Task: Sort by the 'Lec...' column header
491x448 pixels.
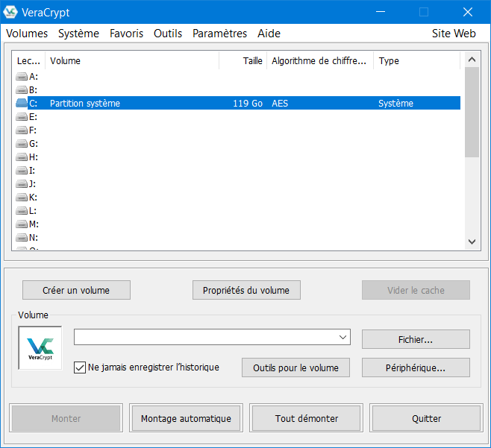Action: click(28, 60)
